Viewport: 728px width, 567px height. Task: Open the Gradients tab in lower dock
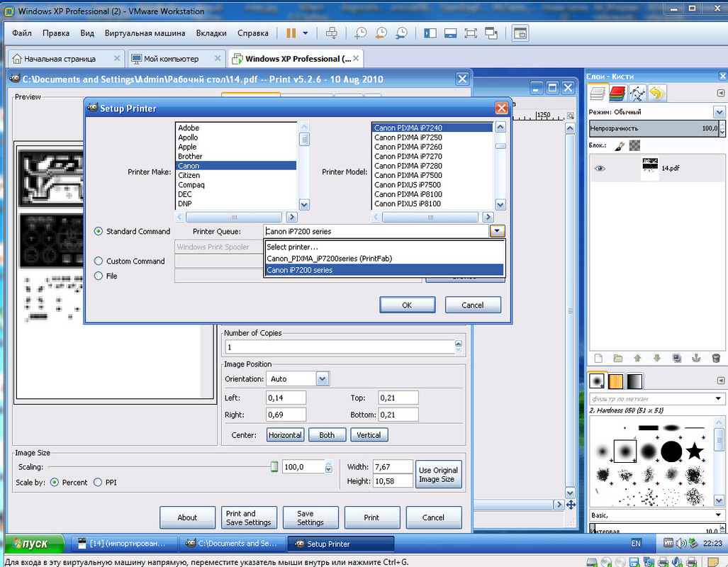pos(634,381)
